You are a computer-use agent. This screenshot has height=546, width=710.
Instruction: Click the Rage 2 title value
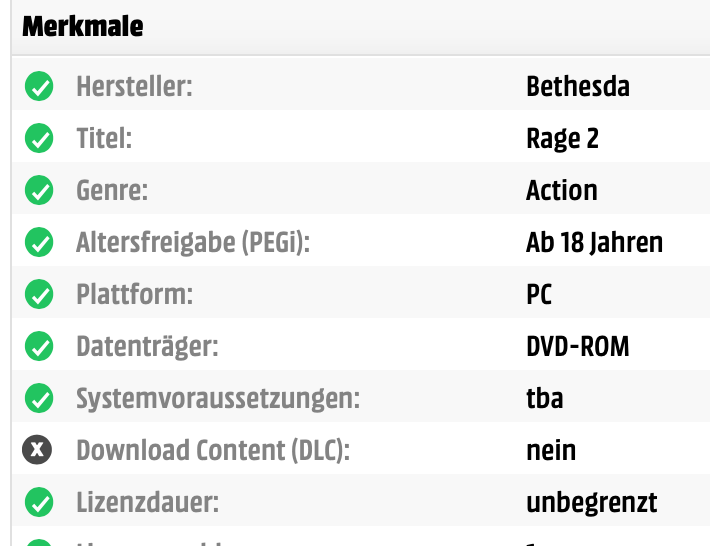(562, 139)
